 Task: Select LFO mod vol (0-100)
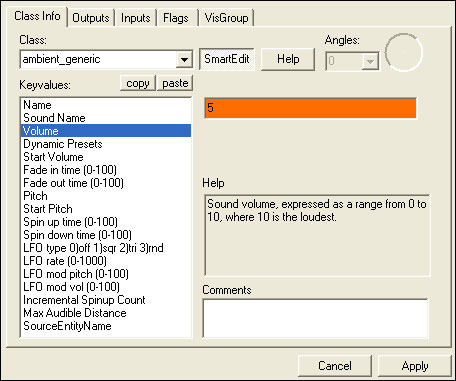point(106,287)
